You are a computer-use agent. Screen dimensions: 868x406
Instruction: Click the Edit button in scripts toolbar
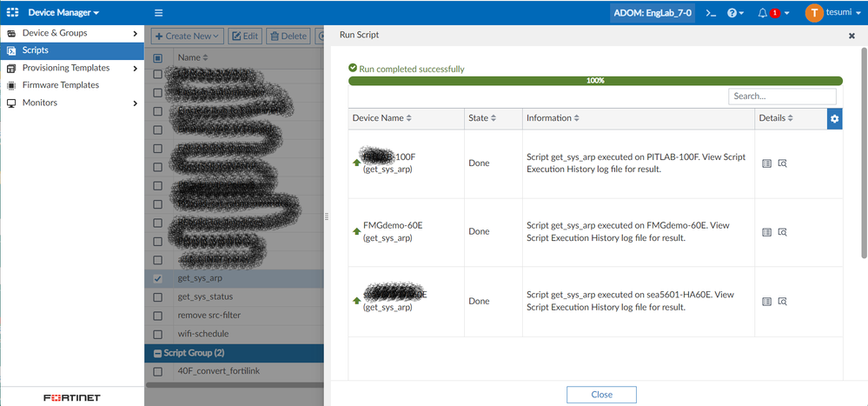[243, 36]
